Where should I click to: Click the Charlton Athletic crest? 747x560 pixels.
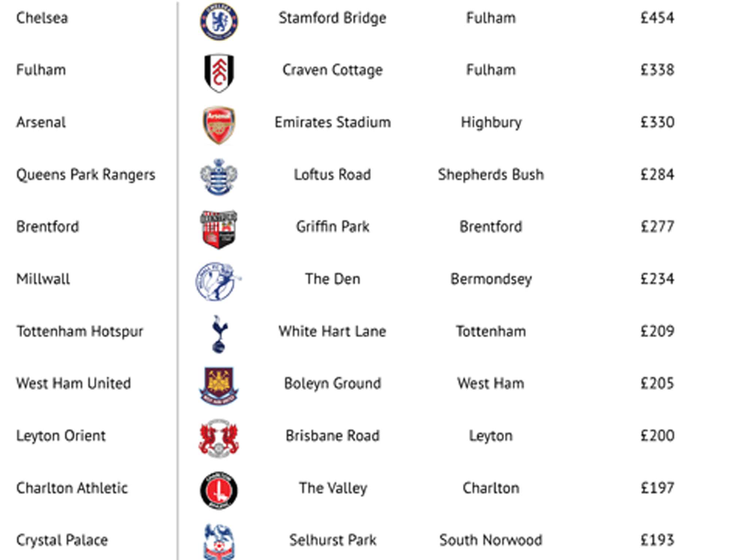[219, 490]
